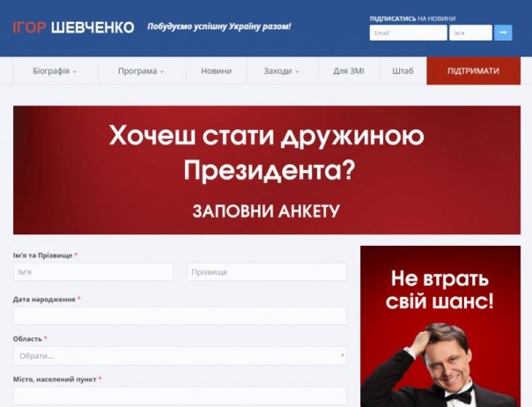
Task: Open the Заходи dropdown menu
Action: 283,71
